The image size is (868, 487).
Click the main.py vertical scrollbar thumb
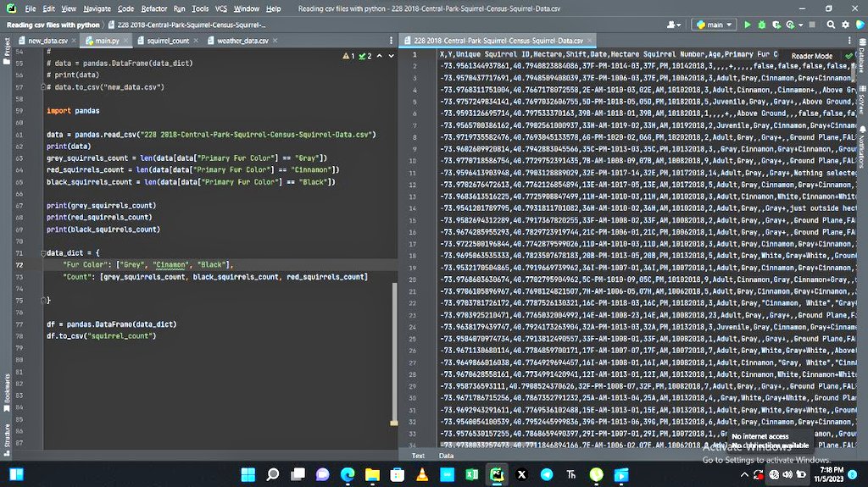pyautogui.click(x=394, y=352)
